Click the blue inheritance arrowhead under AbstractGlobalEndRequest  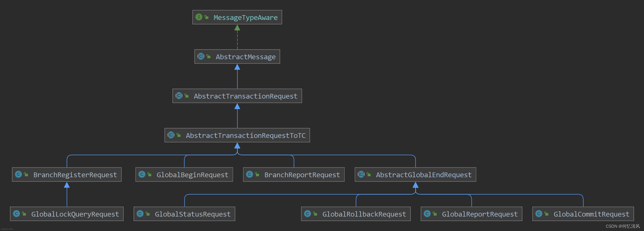(415, 185)
